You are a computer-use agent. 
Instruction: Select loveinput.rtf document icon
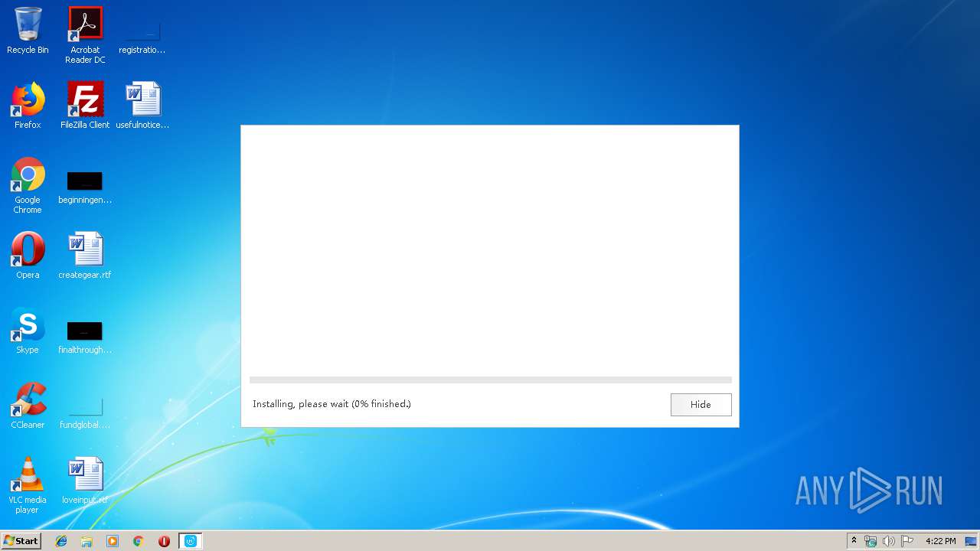pyautogui.click(x=85, y=481)
